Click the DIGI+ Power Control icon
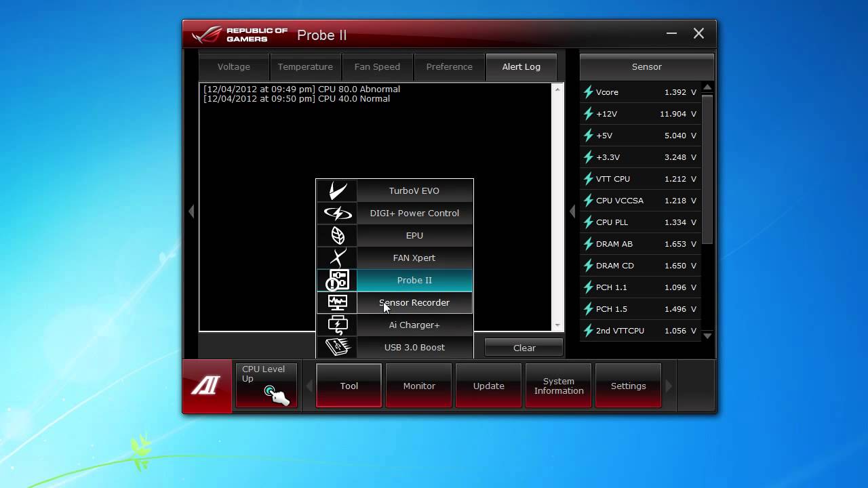 coord(337,213)
